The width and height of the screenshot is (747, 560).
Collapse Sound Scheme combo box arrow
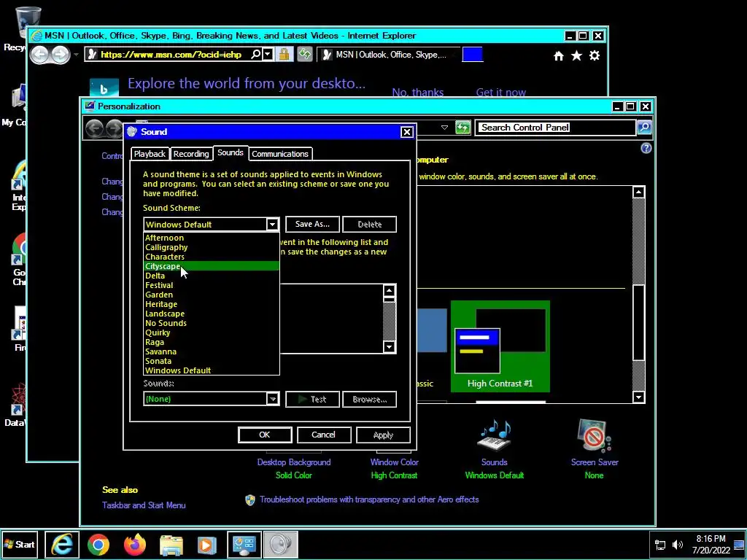(273, 225)
